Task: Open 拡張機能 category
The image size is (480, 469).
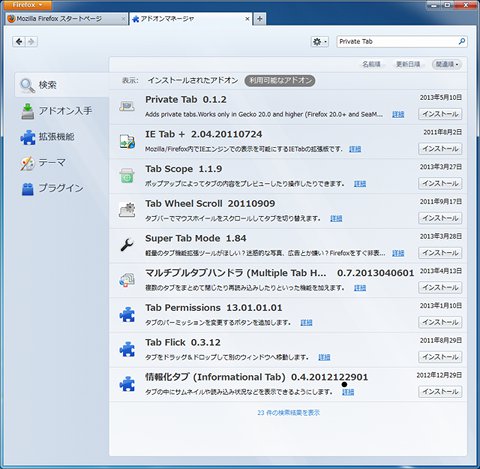Action: coord(62,137)
